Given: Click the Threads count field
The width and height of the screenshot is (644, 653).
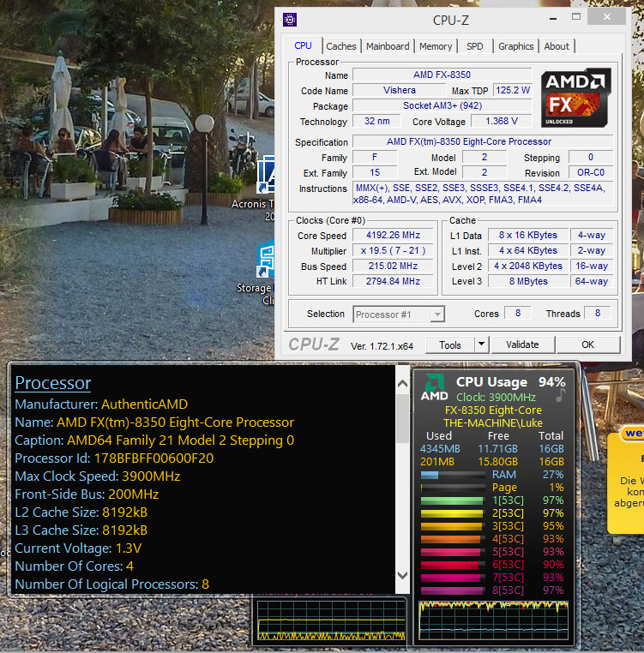Looking at the screenshot, I should pos(598,313).
